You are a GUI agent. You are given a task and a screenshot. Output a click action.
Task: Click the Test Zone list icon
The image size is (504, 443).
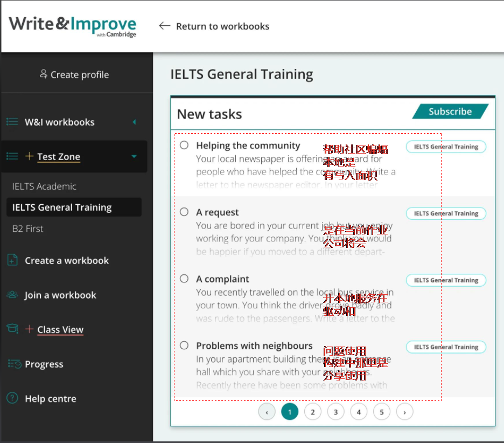pos(12,156)
